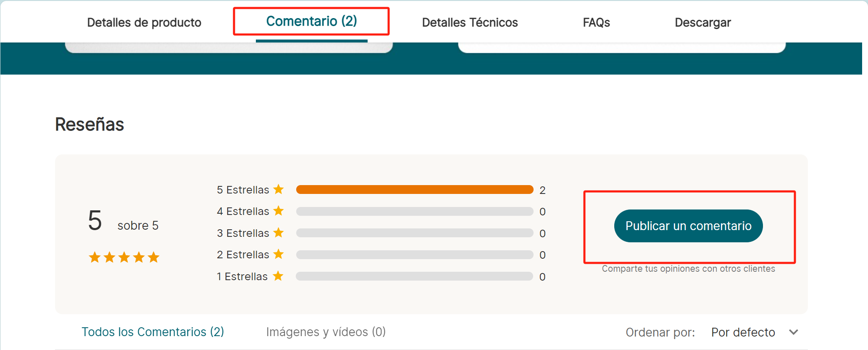Go to the Descargar tab
The width and height of the screenshot is (868, 350).
pos(702,22)
